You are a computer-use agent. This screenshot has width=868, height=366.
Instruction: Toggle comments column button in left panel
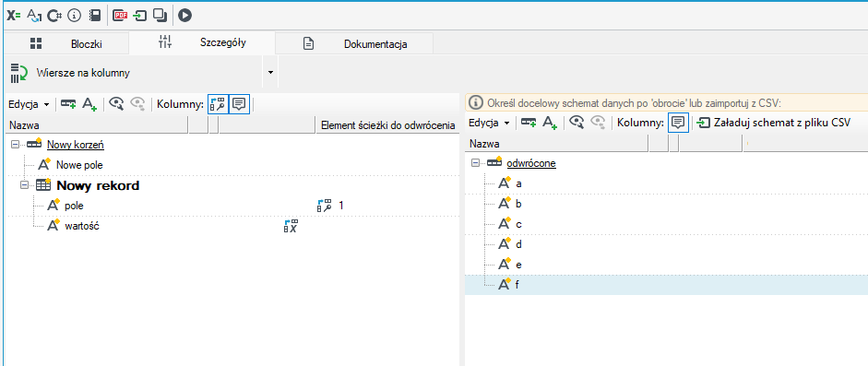239,104
